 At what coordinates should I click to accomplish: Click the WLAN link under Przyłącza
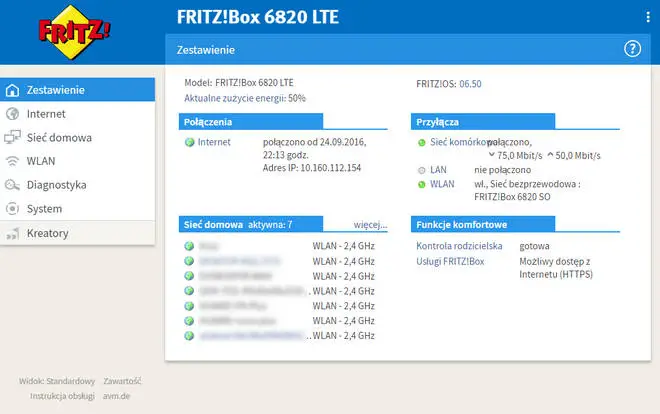pos(444,184)
